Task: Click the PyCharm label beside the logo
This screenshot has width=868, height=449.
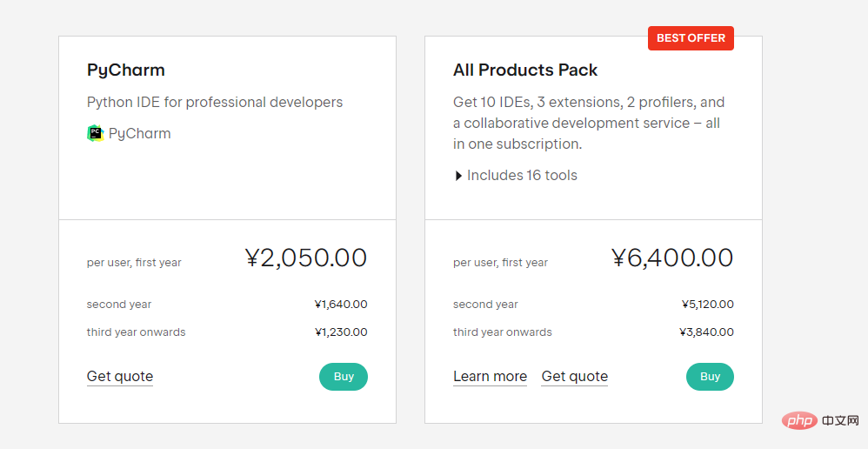Action: point(139,134)
